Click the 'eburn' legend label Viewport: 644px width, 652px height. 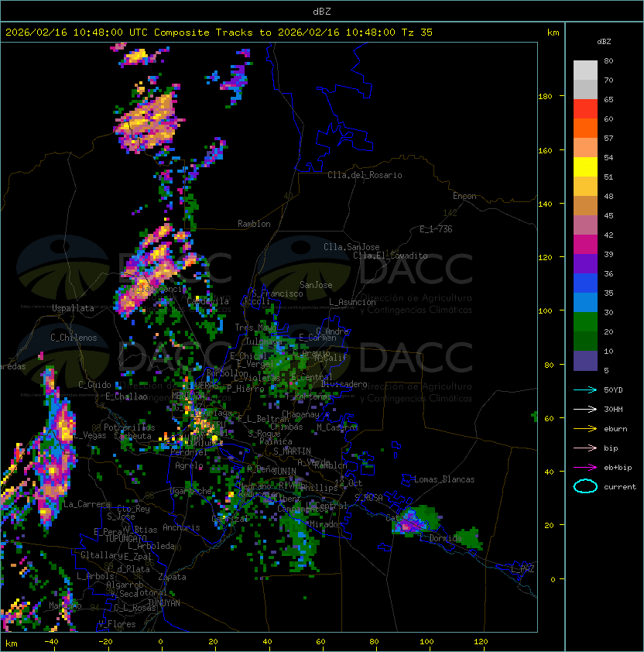pyautogui.click(x=615, y=429)
